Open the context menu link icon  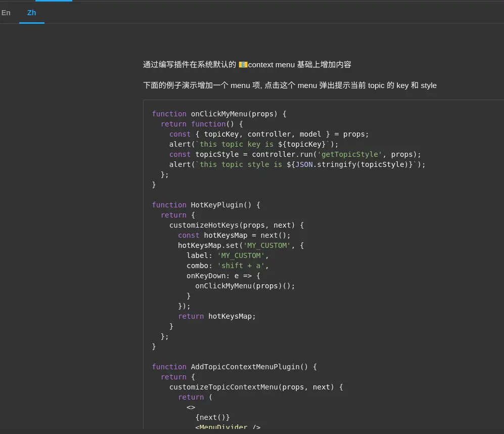243,65
